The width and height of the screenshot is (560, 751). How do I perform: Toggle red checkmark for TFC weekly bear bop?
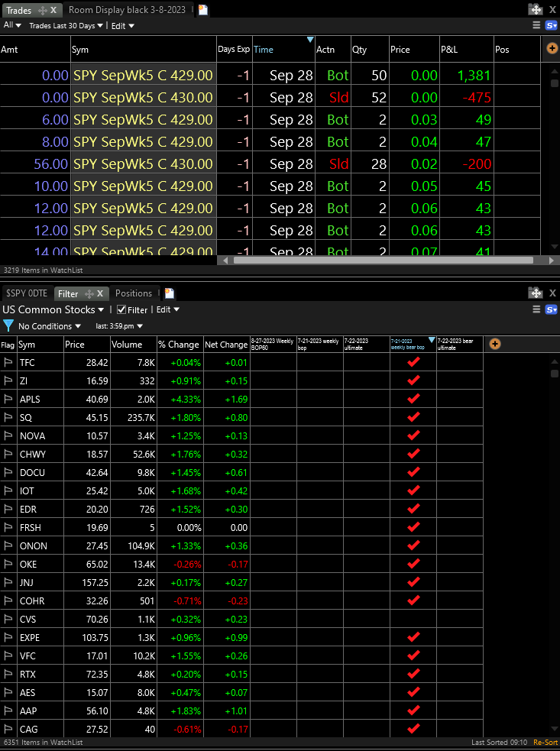(x=413, y=362)
